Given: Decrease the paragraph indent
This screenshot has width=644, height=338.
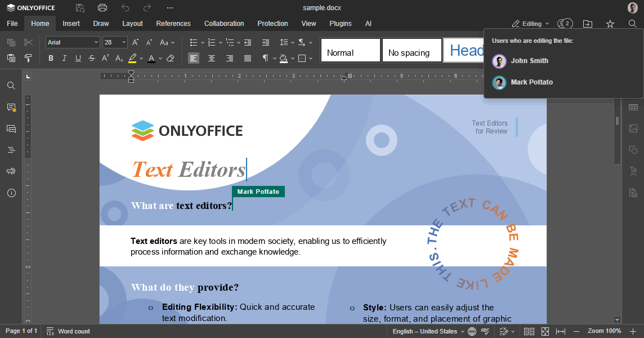Looking at the screenshot, I should point(248,42).
